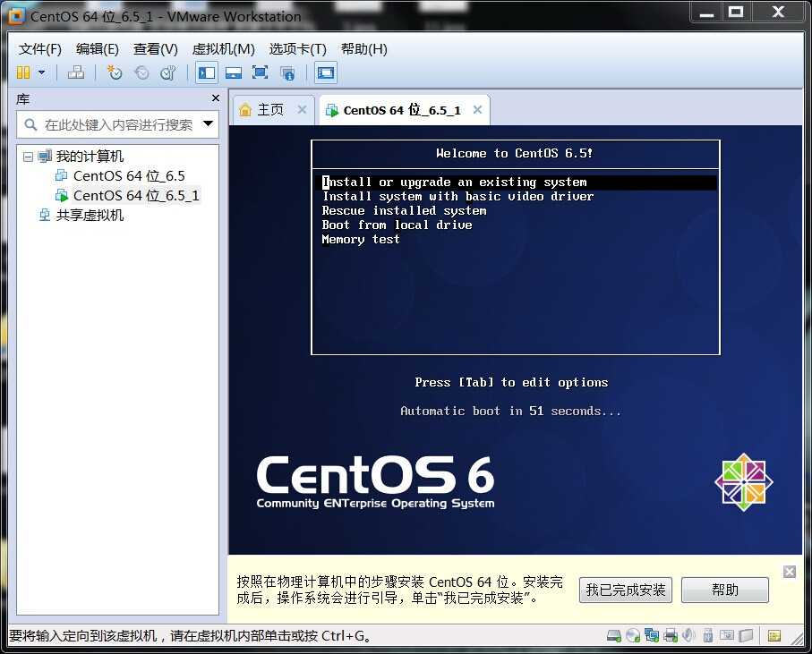812x654 pixels.
Task: Minimize the VMware Workstation window
Action: coord(707,13)
